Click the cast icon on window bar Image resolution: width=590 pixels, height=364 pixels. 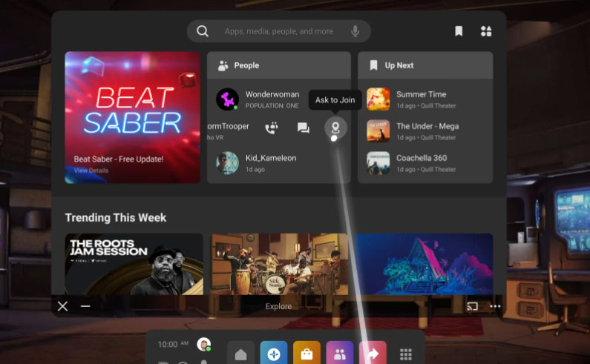coord(472,306)
